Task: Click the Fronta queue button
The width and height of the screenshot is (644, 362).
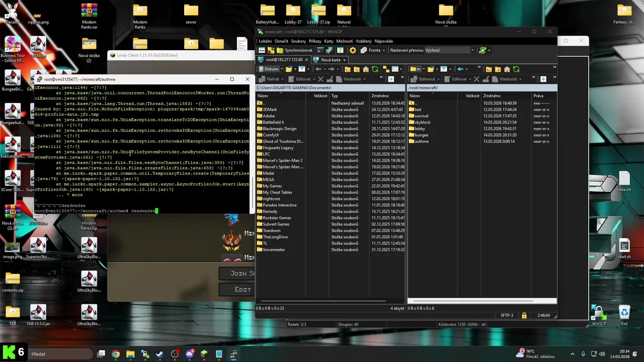Action: pyautogui.click(x=371, y=50)
